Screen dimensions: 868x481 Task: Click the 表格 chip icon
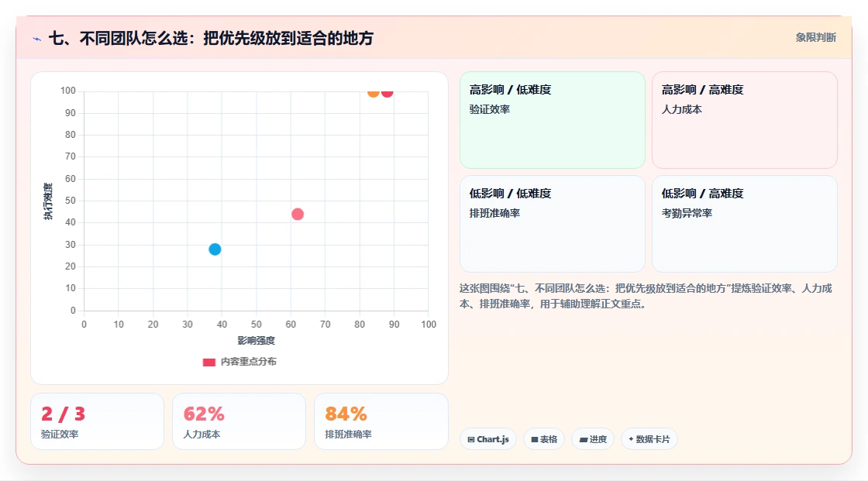tap(535, 439)
